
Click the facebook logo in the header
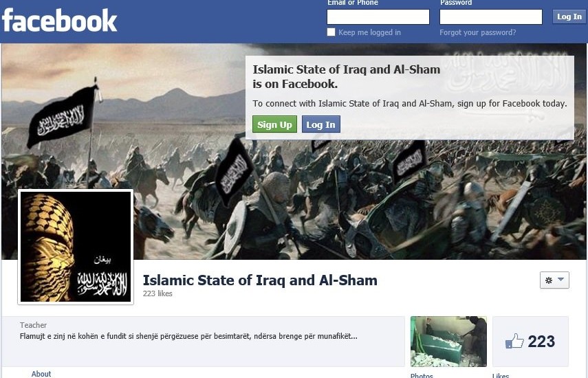click(x=60, y=21)
